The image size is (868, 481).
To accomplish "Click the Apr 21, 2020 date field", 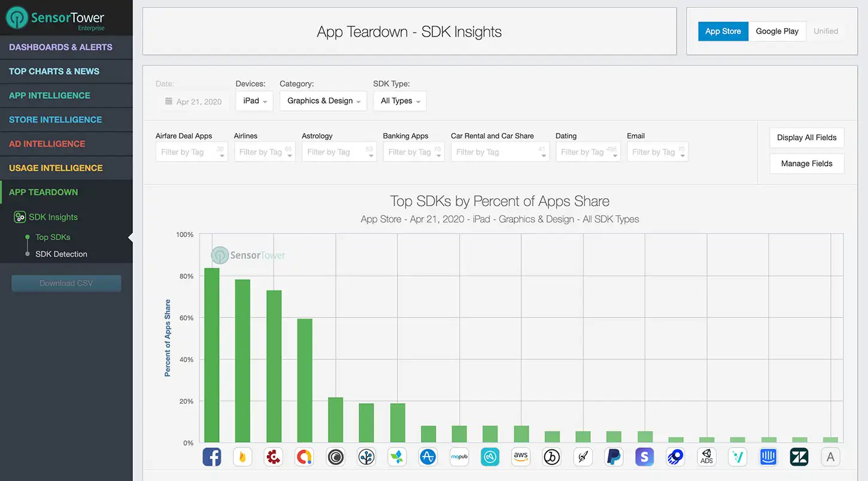I will (193, 102).
